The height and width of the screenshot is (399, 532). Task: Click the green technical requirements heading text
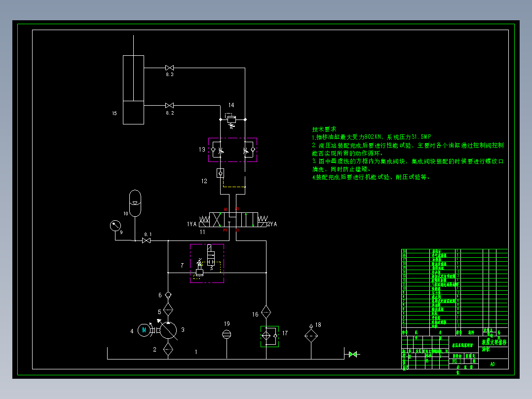(x=324, y=129)
